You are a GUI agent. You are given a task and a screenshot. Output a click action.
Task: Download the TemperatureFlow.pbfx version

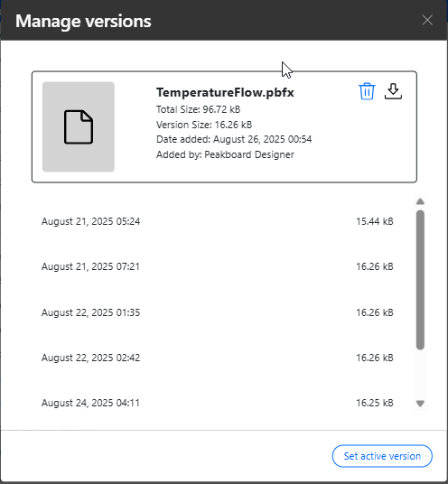coord(393,91)
